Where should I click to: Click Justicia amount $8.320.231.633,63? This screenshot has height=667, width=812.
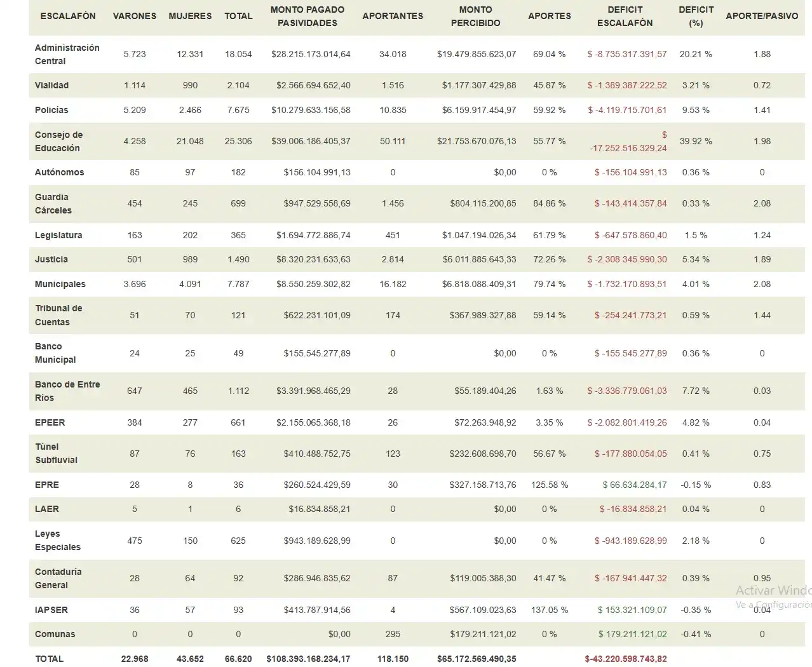tap(313, 259)
